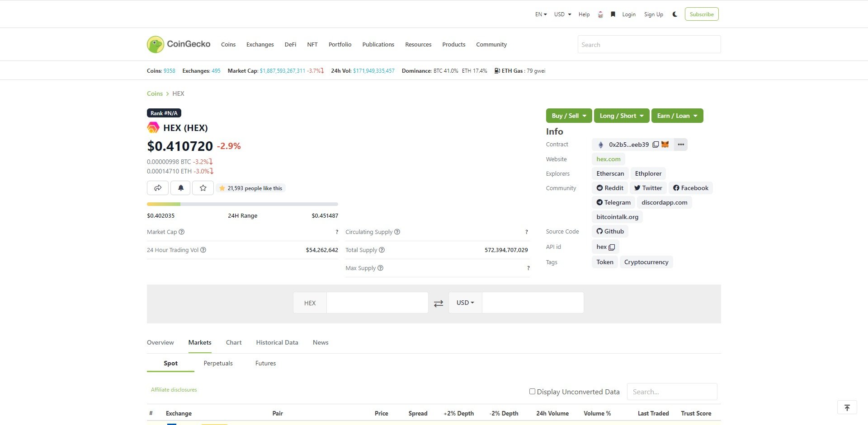Image resolution: width=868 pixels, height=425 pixels.
Task: Add HEX token via MetaMask fox icon
Action: pyautogui.click(x=665, y=144)
